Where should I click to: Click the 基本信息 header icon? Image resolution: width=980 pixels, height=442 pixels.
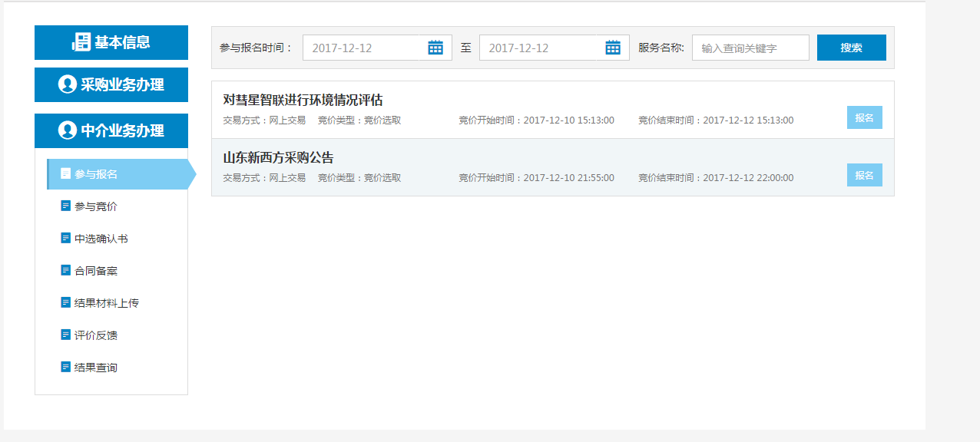click(x=81, y=42)
